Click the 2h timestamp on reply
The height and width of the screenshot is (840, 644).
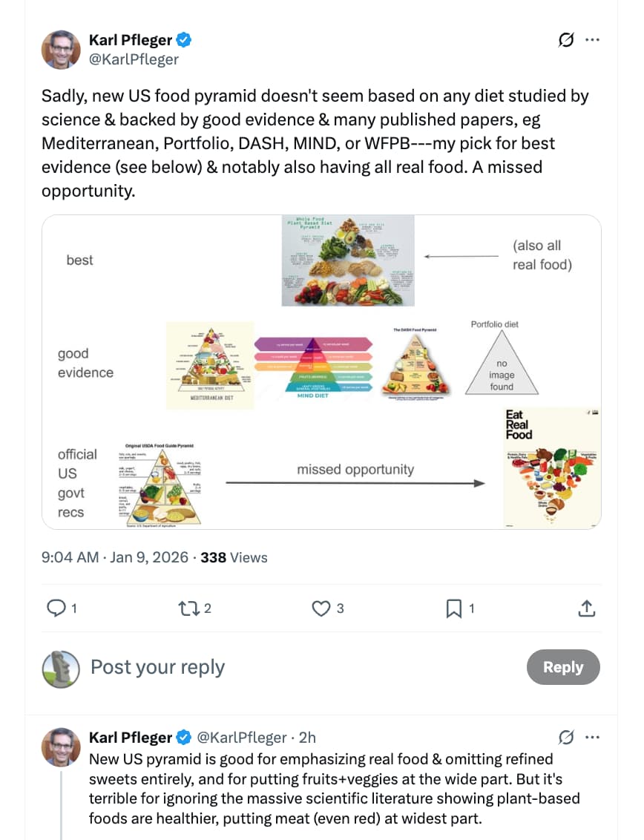(307, 737)
